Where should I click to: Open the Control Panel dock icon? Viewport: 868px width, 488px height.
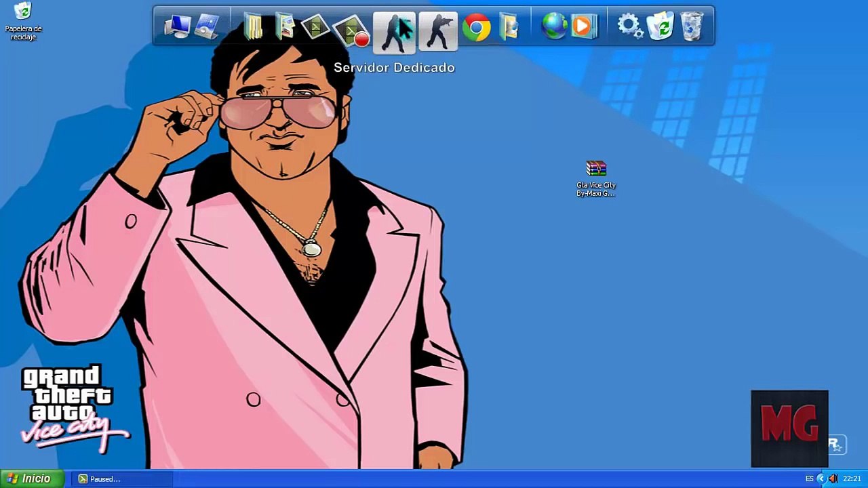coord(208,27)
